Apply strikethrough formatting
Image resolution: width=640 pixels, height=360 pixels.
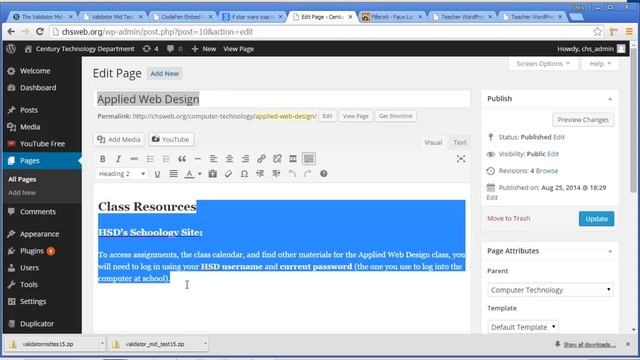click(x=134, y=159)
